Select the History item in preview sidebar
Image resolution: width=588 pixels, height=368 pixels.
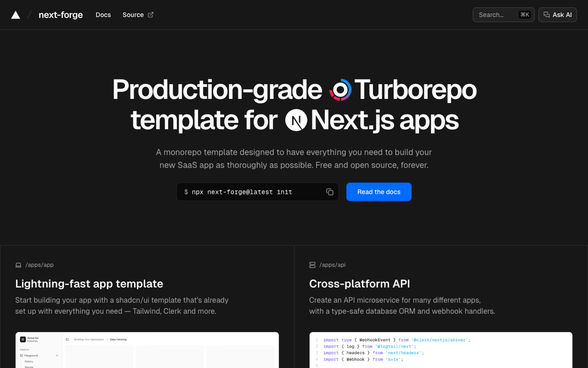click(29, 362)
